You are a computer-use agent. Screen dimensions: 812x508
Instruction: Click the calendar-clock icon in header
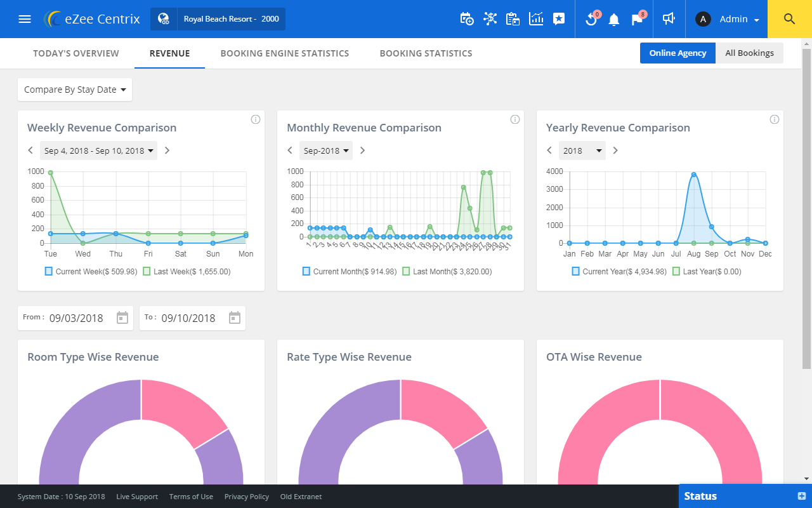click(466, 19)
